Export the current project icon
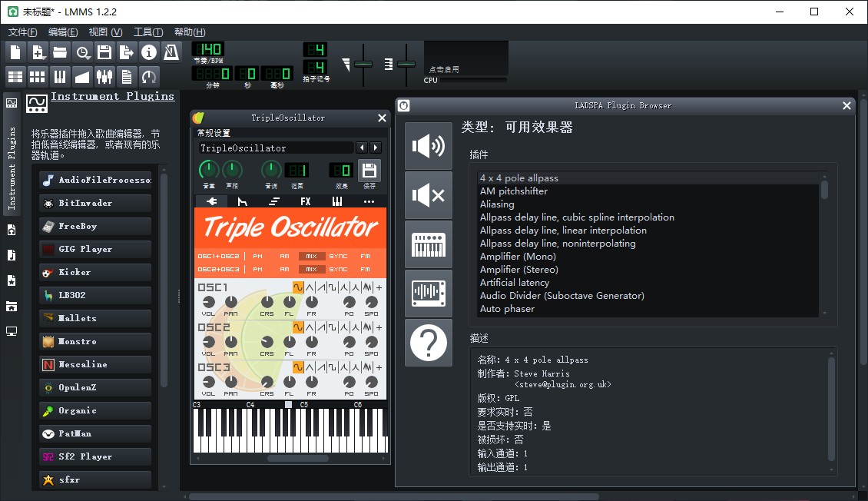Image resolution: width=868 pixels, height=501 pixels. [x=126, y=52]
